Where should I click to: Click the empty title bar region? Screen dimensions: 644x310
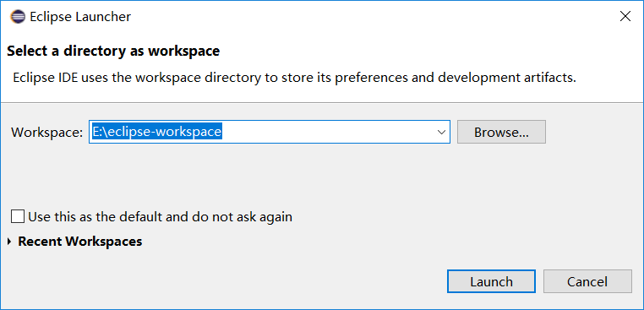click(369, 16)
